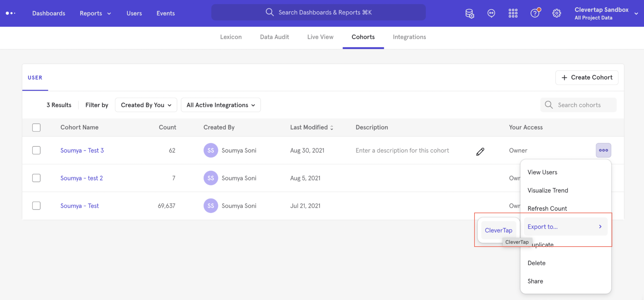This screenshot has width=644, height=300.
Task: Click the Count column header
Action: click(167, 127)
